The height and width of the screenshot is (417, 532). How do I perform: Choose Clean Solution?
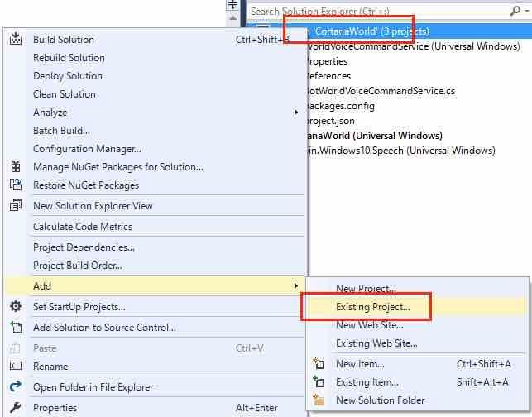[x=155, y=94]
